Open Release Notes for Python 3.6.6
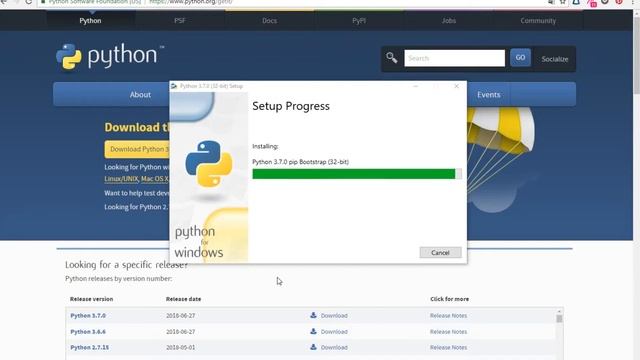This screenshot has width=640, height=360. 448,331
